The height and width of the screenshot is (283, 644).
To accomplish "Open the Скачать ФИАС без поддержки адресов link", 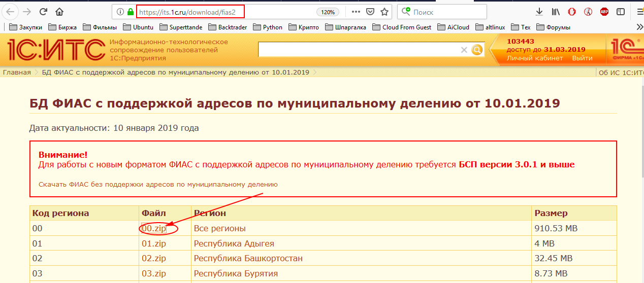I will [158, 185].
